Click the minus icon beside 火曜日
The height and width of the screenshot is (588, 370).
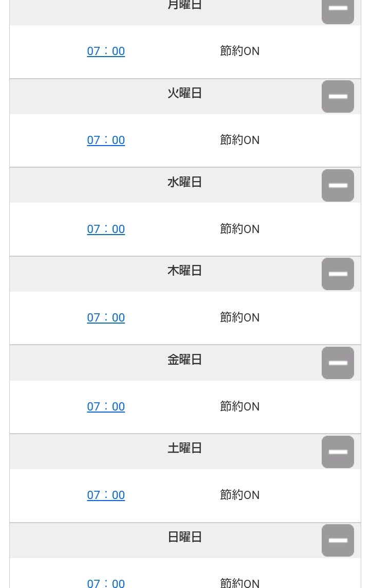(x=338, y=96)
